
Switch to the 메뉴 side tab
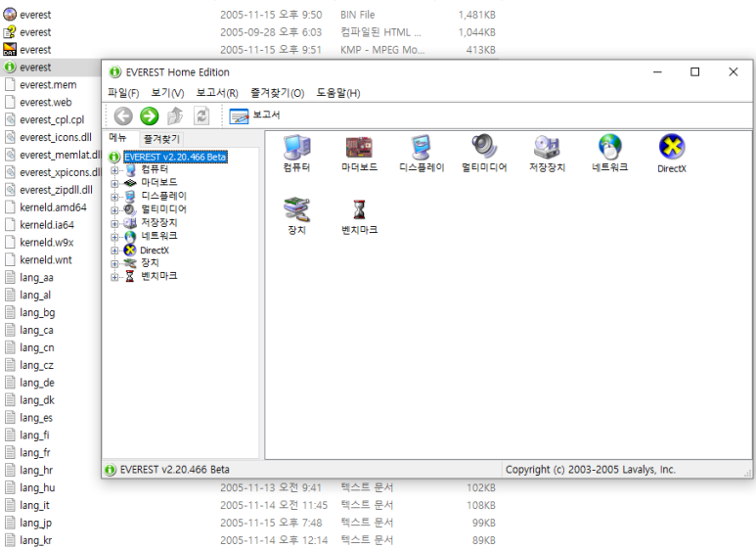click(x=118, y=138)
